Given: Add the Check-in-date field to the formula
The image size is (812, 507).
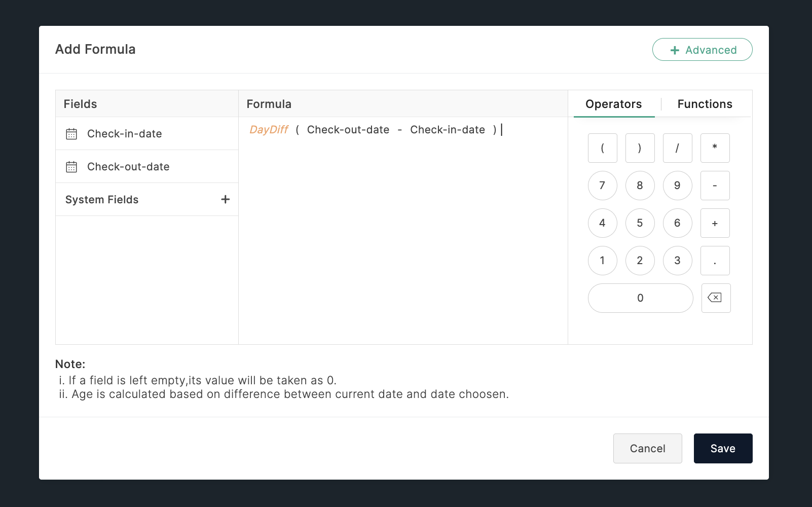Looking at the screenshot, I should [125, 134].
